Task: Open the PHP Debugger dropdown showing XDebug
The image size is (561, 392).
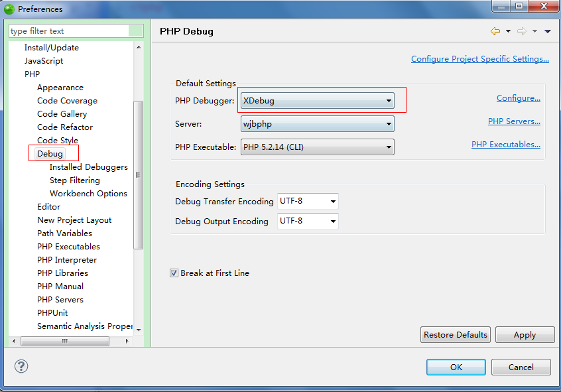Action: tap(389, 99)
